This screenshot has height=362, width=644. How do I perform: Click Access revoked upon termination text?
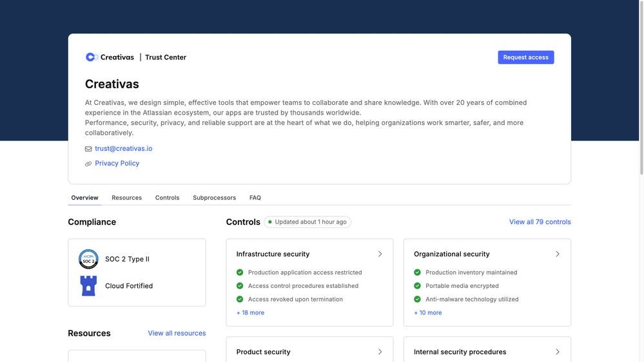click(295, 300)
